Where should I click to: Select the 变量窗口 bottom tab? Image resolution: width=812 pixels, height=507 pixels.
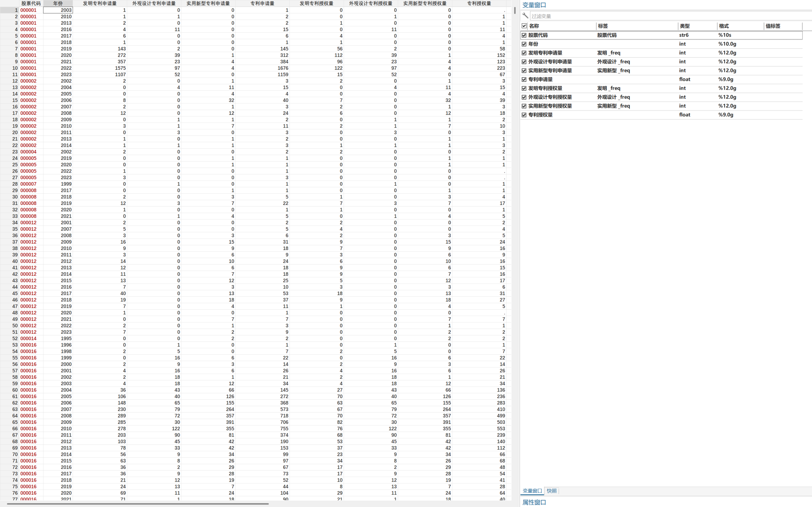coord(532,491)
